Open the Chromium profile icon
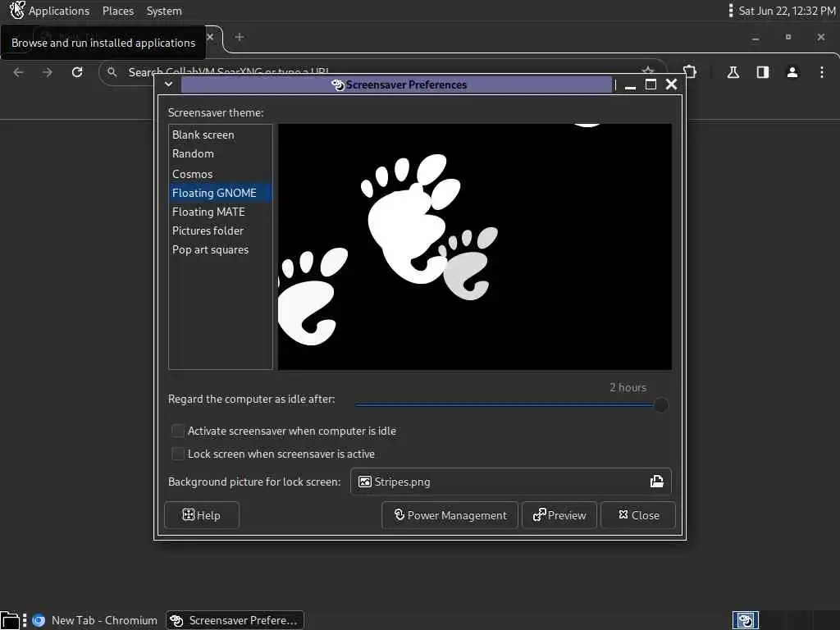Screen dimensions: 840x630 (x=792, y=72)
